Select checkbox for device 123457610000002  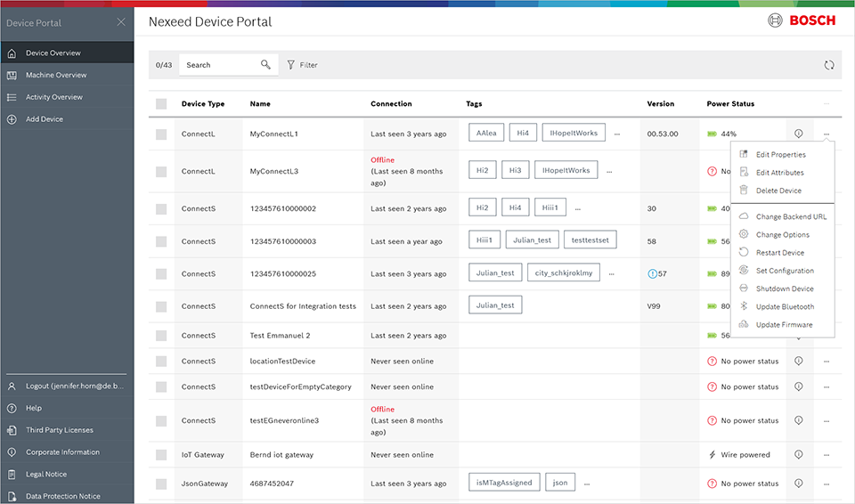coord(161,208)
